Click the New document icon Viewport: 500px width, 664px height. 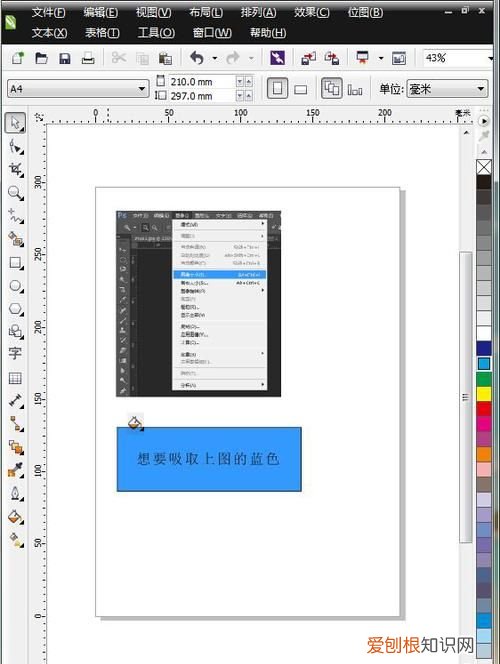(17, 58)
